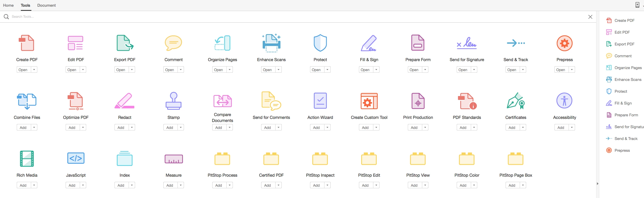This screenshot has height=198, width=644.
Task: Click the magnifier search icon
Action: (x=6, y=17)
